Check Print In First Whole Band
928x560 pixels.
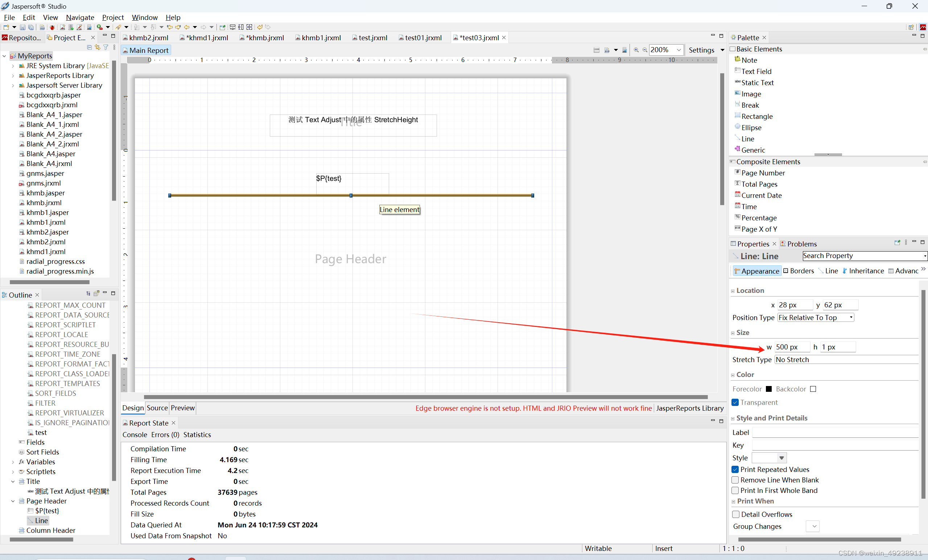(735, 490)
